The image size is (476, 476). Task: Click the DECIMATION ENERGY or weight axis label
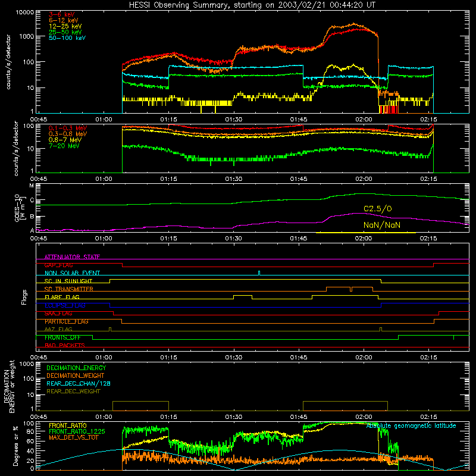point(9,386)
